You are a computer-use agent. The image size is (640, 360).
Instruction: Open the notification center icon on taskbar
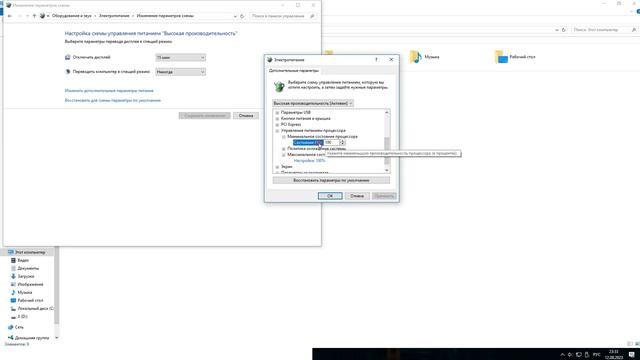coord(632,354)
